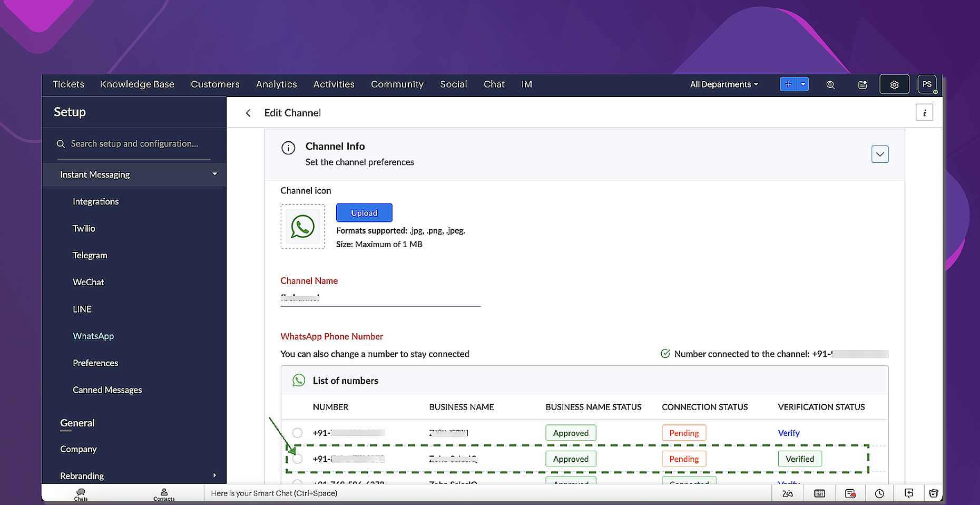
Task: Click the Approved badge in Verified row
Action: coord(571,459)
